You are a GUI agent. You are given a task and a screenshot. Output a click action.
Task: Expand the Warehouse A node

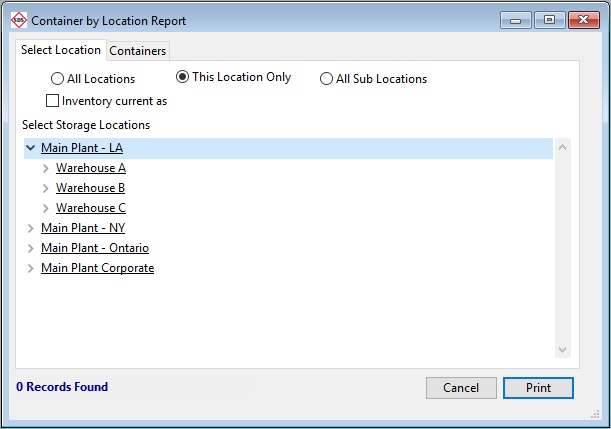[x=46, y=168]
